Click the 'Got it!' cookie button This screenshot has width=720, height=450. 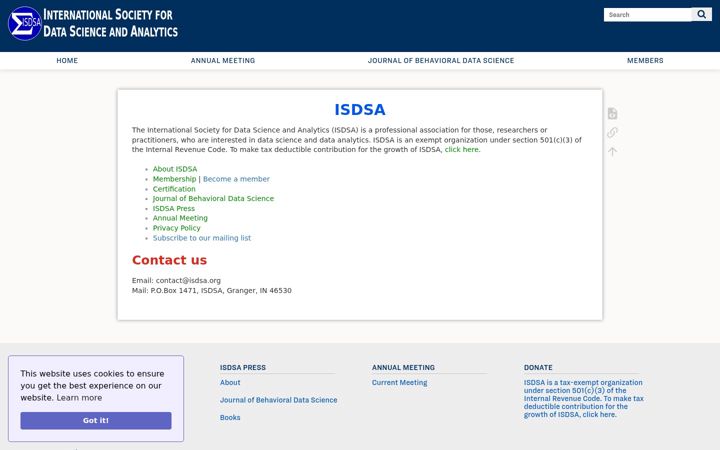(96, 421)
